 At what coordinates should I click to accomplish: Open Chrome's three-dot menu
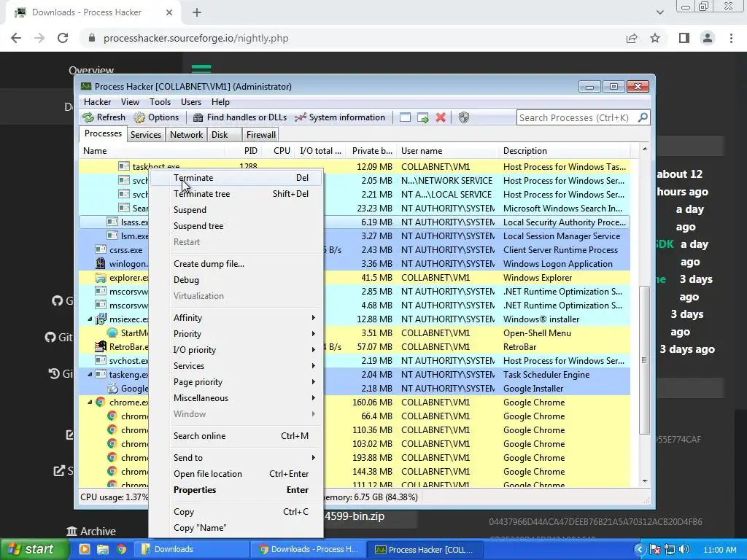click(x=731, y=38)
